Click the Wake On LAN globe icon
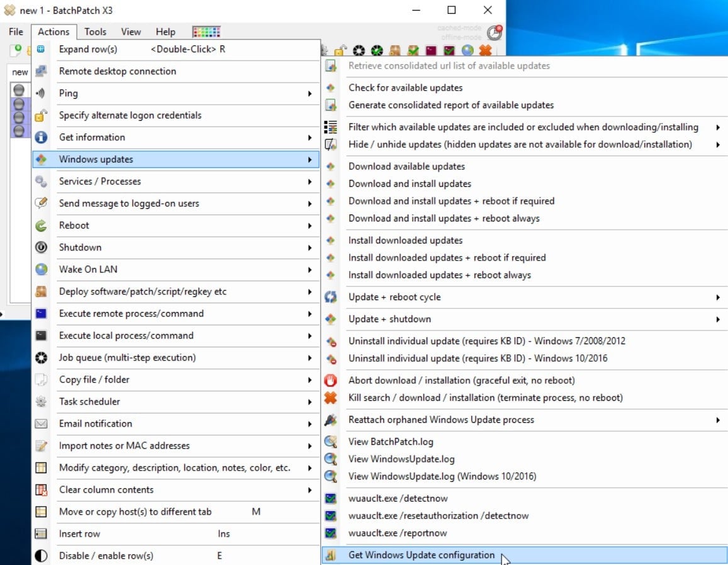Image resolution: width=728 pixels, height=565 pixels. click(x=41, y=269)
